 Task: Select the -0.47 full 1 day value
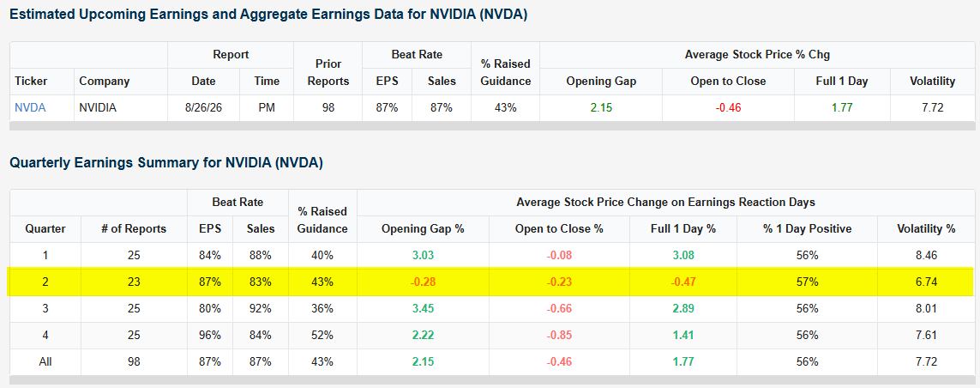click(x=683, y=282)
